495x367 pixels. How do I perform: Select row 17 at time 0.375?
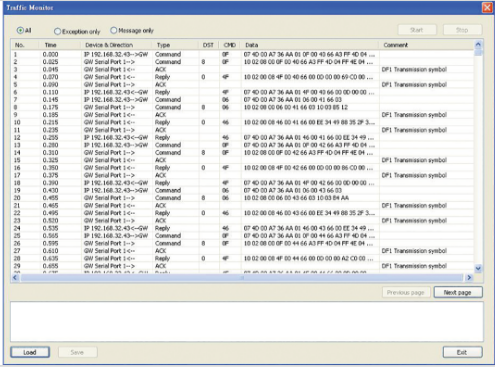point(243,175)
